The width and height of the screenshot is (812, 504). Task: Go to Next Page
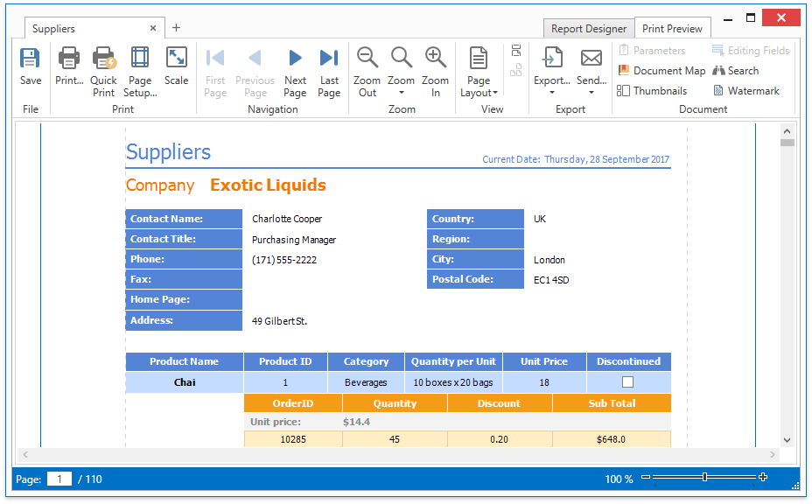(x=295, y=66)
